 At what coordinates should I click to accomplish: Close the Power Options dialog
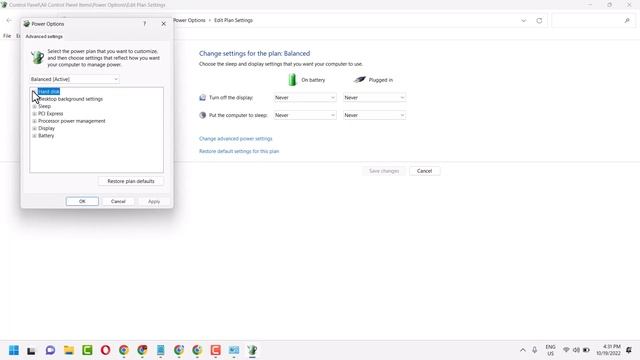[x=164, y=24]
